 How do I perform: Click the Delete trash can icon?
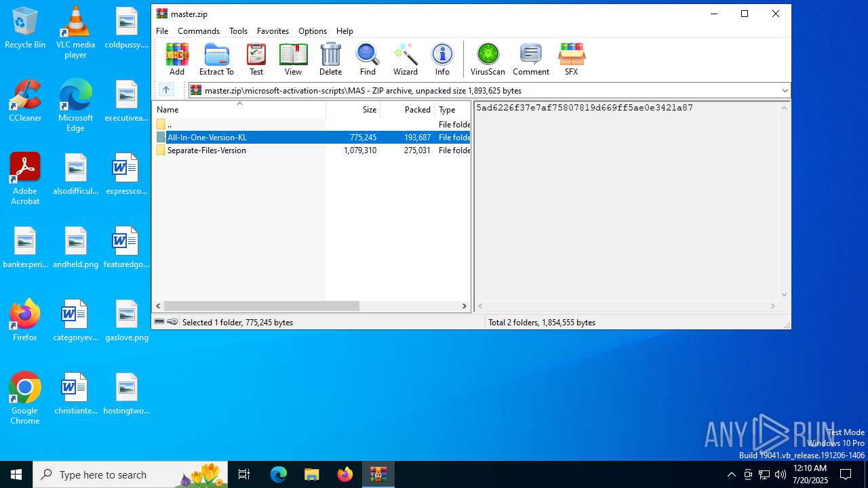[330, 59]
